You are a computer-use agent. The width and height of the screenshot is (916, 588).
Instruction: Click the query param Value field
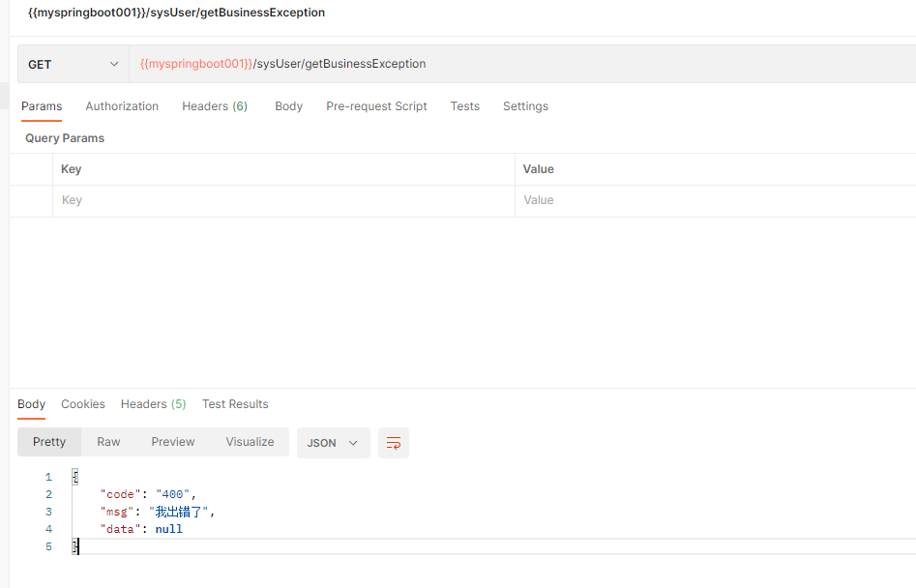click(711, 200)
